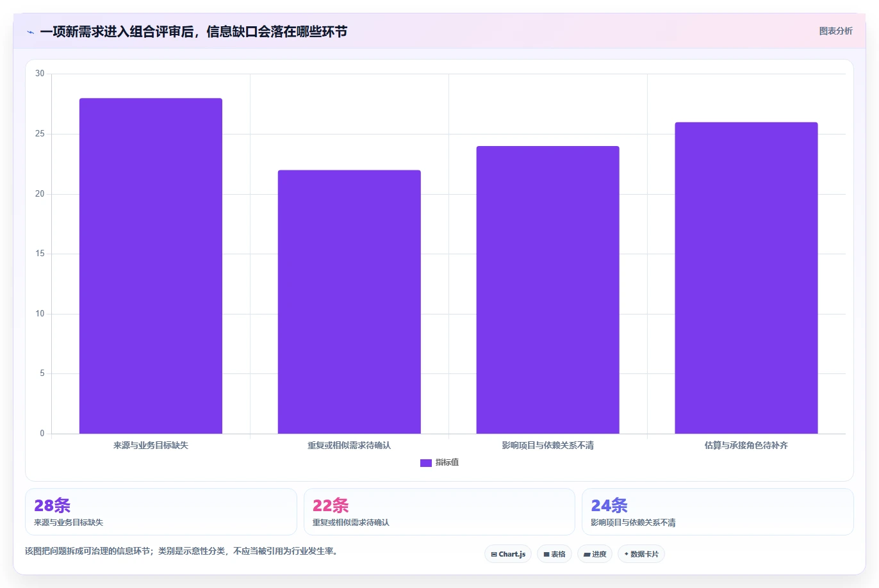
Task: Click 来源与业务目标缺失 caption under 28条
Action: tap(69, 523)
